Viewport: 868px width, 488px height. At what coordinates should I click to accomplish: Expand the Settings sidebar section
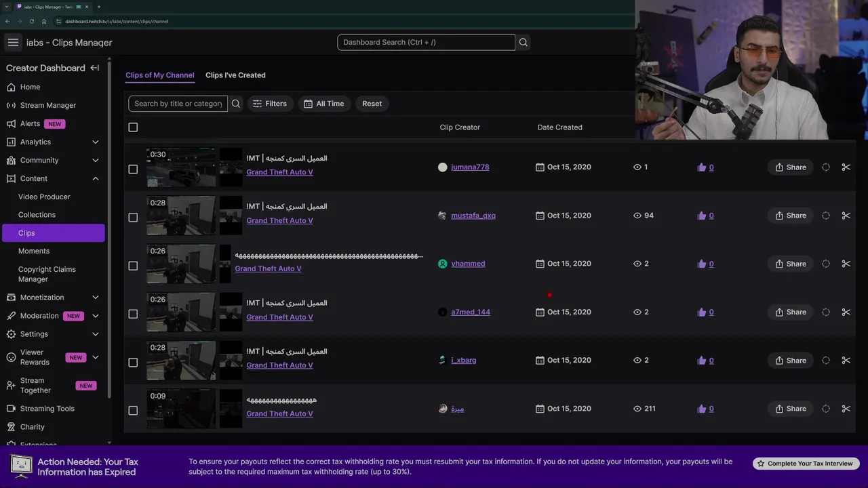95,334
